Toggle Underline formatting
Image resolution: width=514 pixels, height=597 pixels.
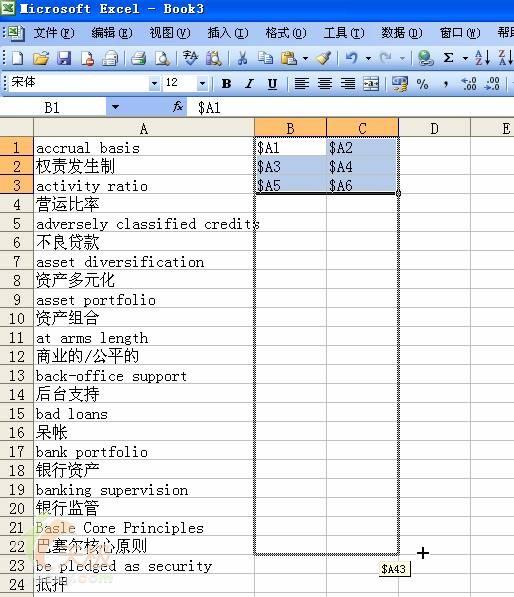coord(272,83)
